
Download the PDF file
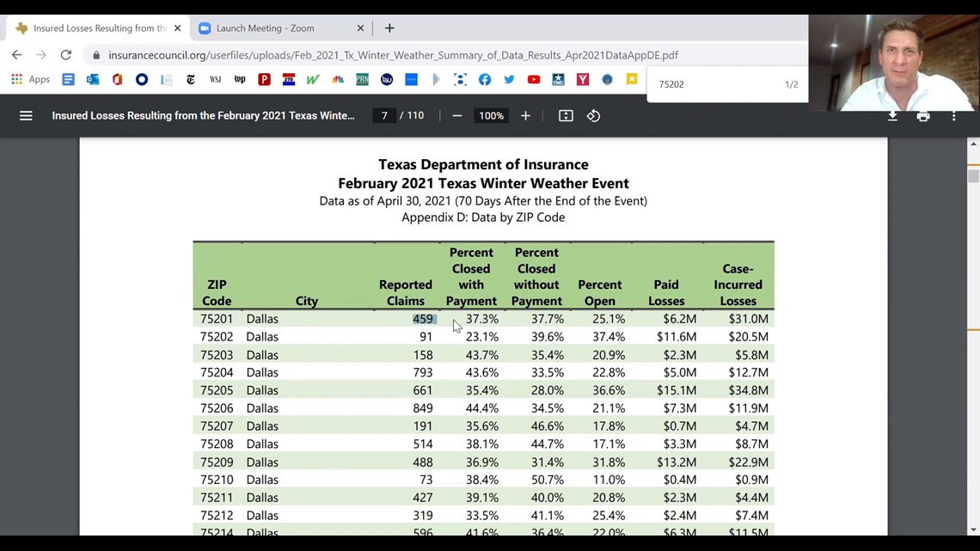pos(892,116)
